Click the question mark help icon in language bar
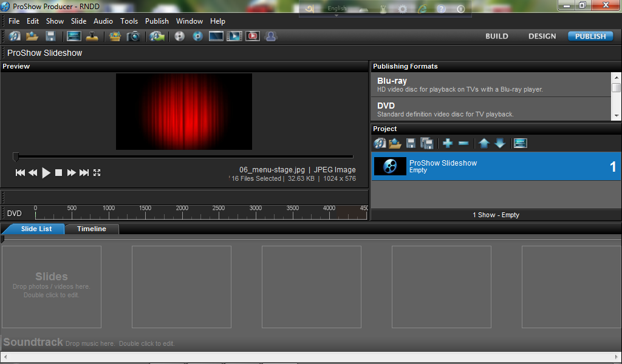 [441, 9]
